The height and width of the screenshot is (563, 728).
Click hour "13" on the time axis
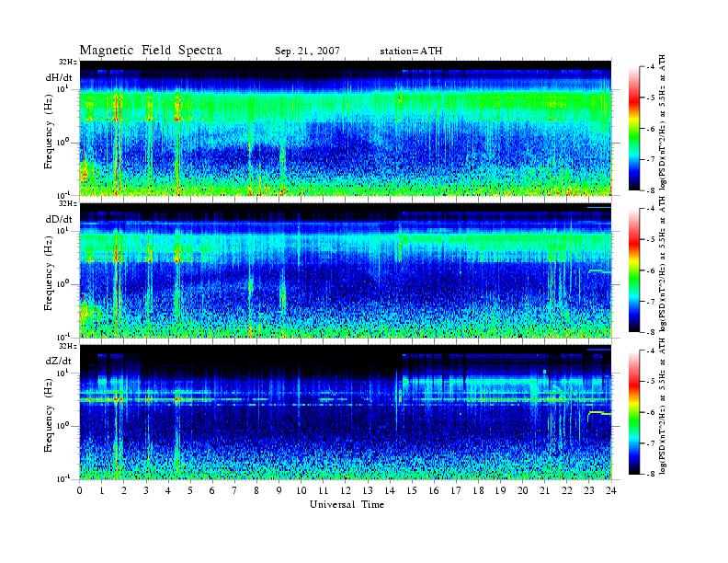368,490
